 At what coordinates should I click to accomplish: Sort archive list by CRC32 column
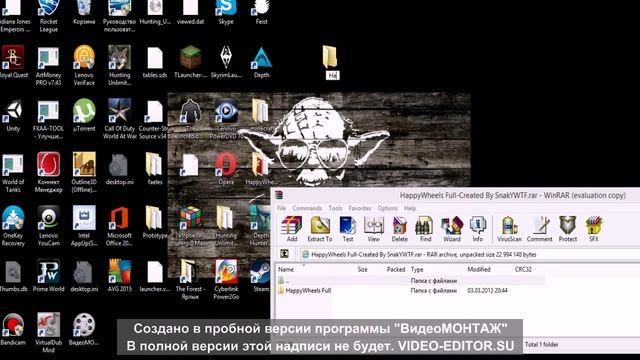coord(523,269)
